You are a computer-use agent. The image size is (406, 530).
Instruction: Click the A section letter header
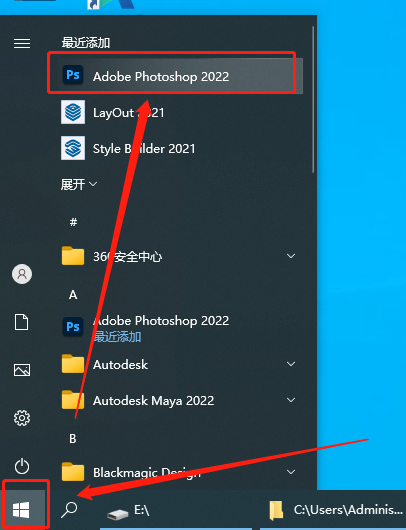pyautogui.click(x=73, y=295)
